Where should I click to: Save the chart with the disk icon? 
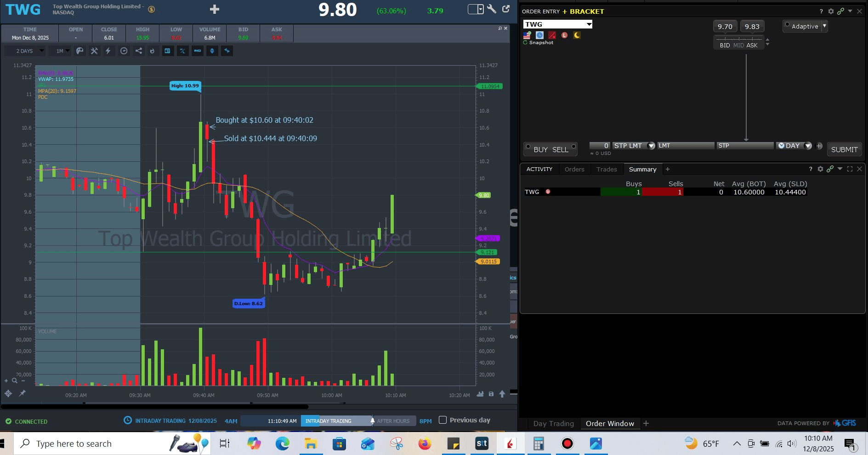pos(491,394)
